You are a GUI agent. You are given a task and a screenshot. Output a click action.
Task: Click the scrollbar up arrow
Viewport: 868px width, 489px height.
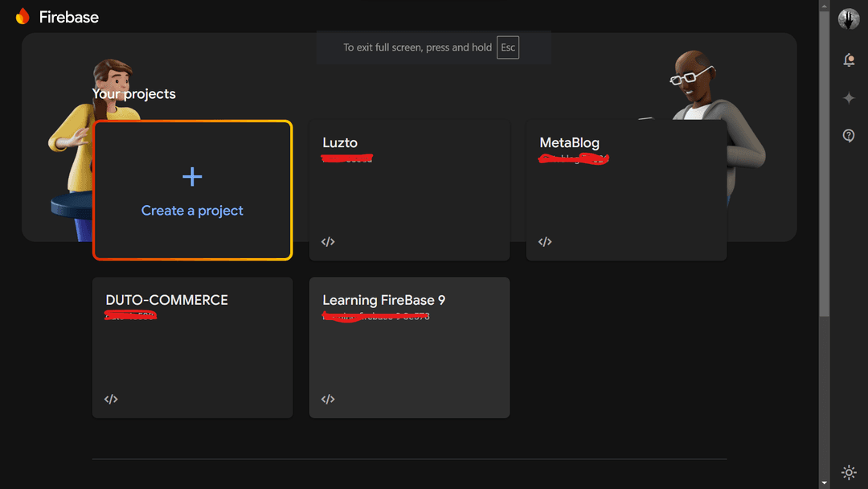[824, 6]
